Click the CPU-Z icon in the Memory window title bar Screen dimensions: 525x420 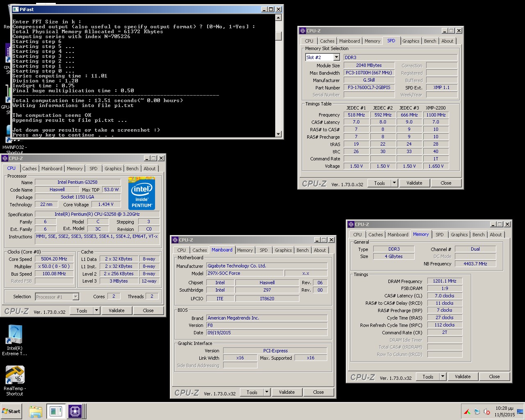pyautogui.click(x=351, y=224)
